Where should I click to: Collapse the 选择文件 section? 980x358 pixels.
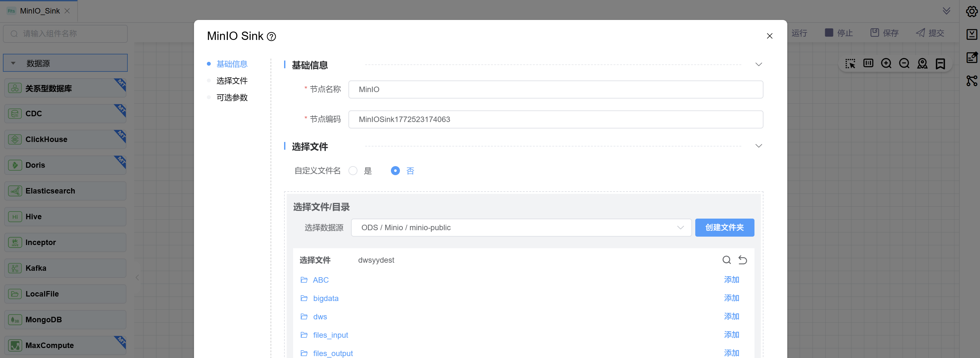[758, 146]
